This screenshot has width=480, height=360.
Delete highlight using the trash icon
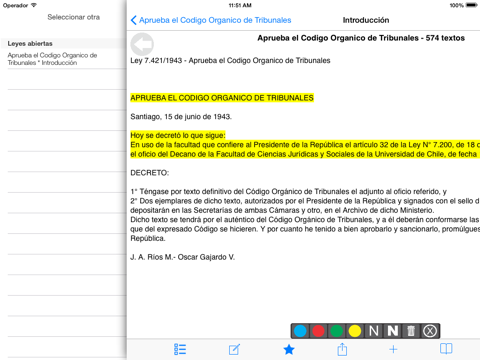411,331
